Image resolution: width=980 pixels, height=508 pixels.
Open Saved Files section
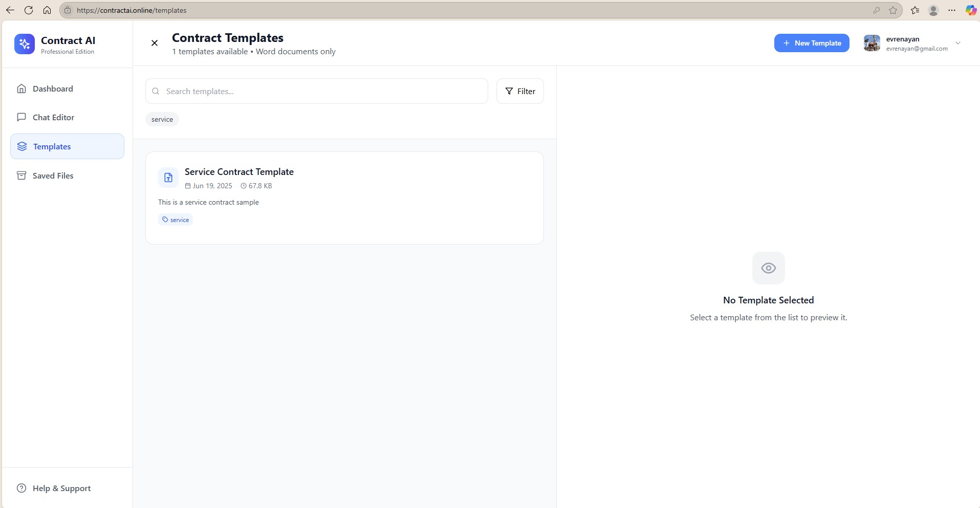(67, 175)
